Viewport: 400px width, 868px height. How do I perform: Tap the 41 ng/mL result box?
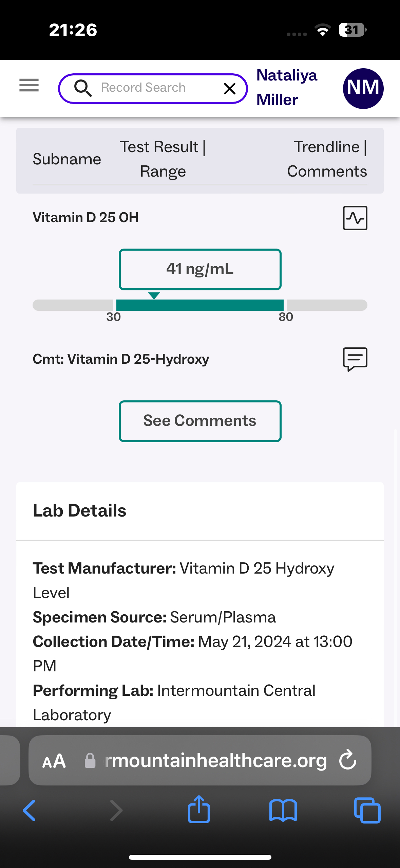[200, 269]
